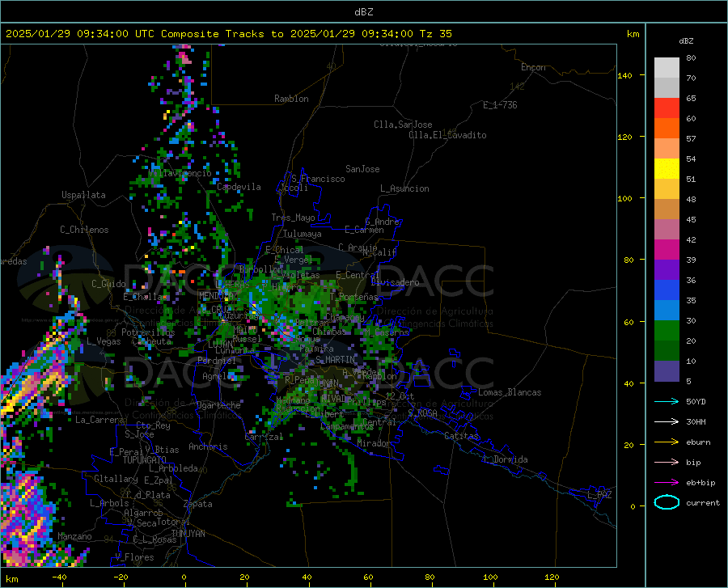
Task: Pick the purple 36-39 dBZ legend swatch
Action: tap(667, 270)
